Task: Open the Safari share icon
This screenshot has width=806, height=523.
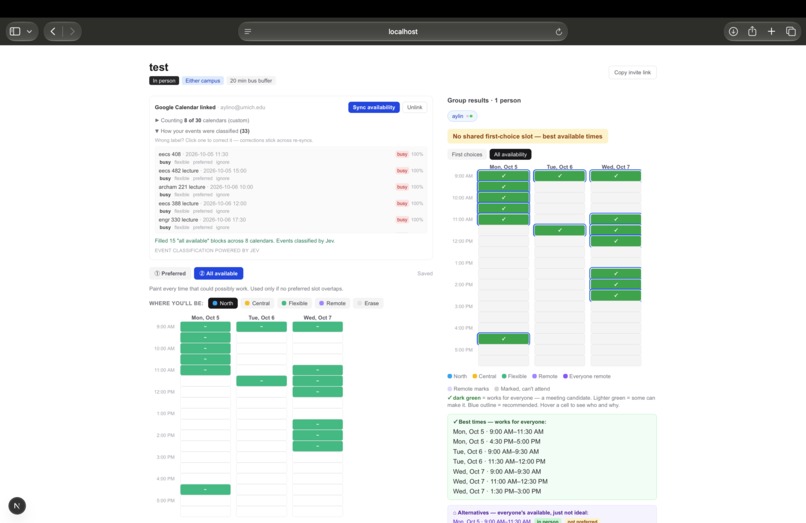Action: tap(753, 31)
